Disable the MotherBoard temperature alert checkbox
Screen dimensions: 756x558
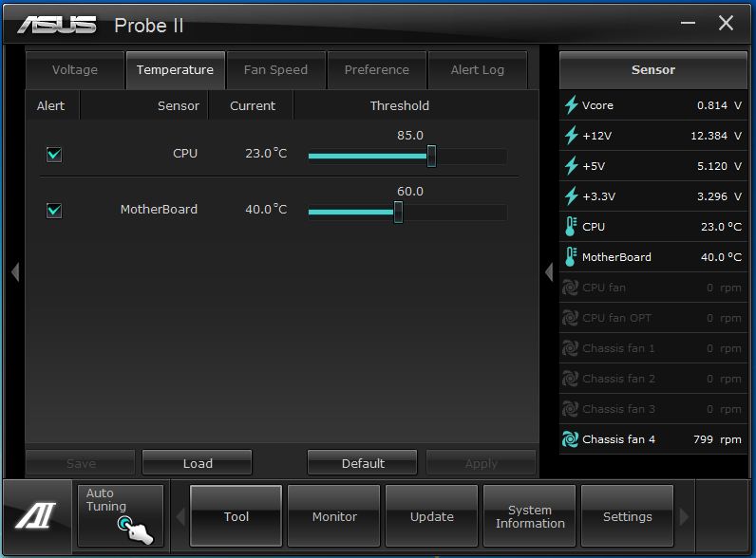tap(54, 211)
